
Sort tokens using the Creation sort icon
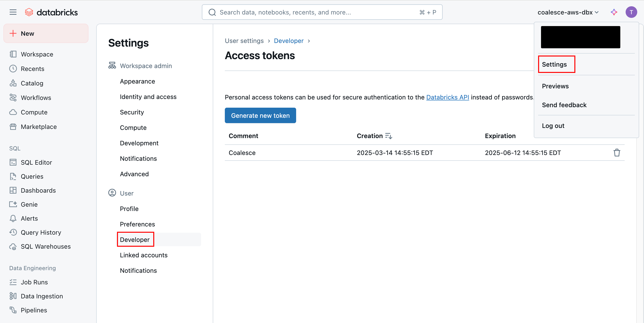(x=388, y=136)
